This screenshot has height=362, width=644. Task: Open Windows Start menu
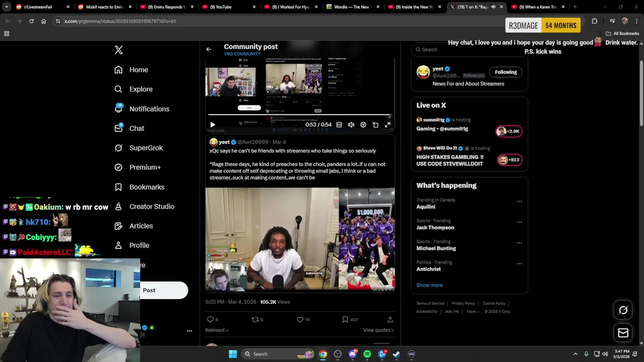tap(232, 354)
